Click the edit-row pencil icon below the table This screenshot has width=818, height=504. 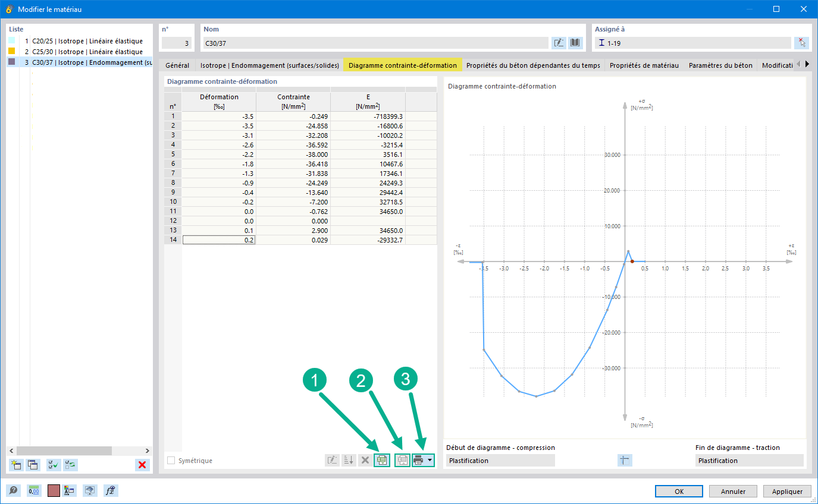(332, 460)
